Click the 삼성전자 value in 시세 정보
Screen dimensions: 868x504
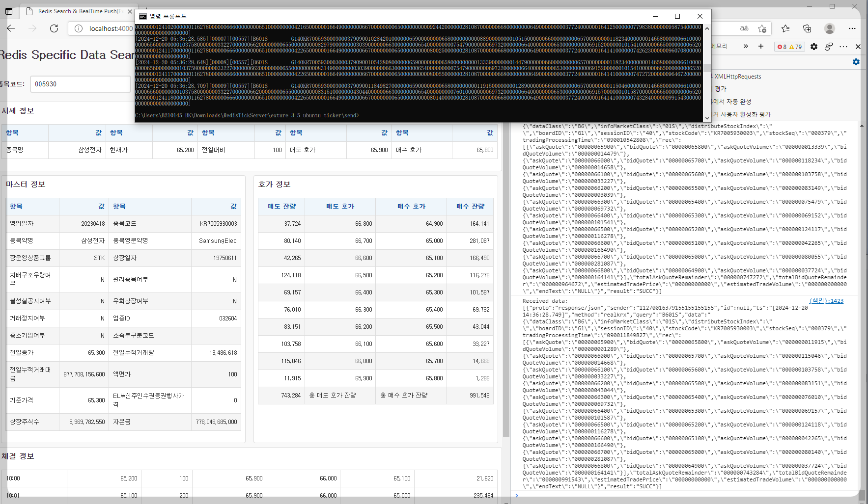click(90, 150)
